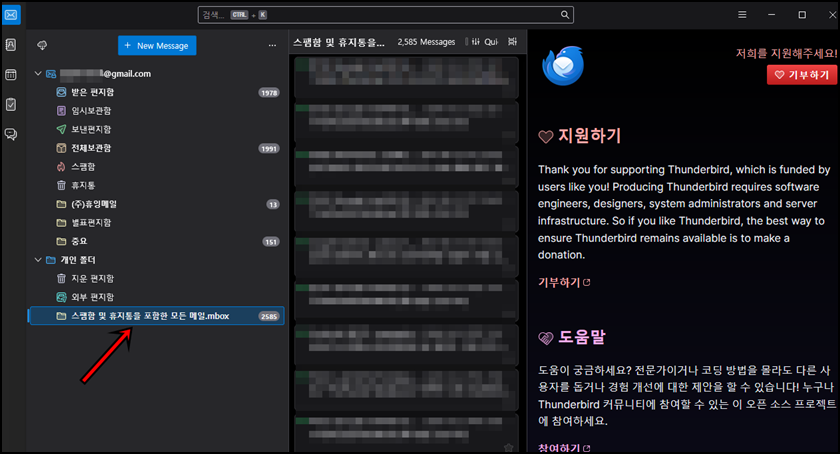Select the 지운 편지함 local folder
Screen dimensions: 840x454
(x=156, y=279)
